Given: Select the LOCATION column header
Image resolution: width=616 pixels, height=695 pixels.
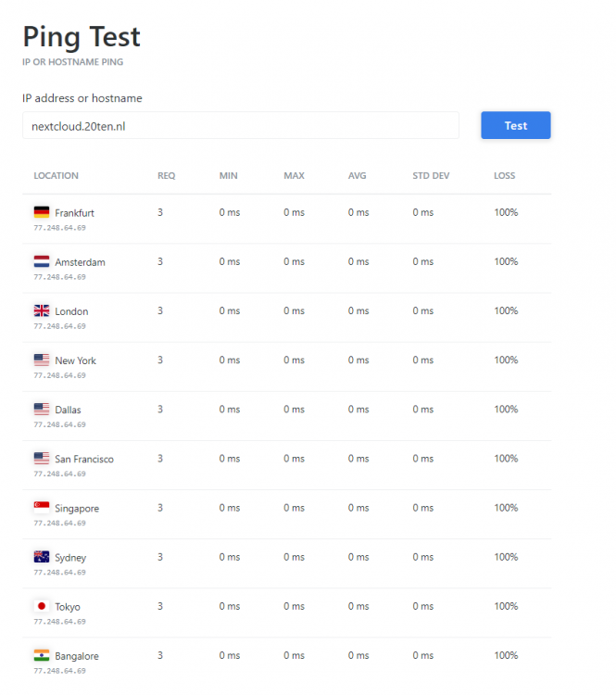Looking at the screenshot, I should coord(56,175).
